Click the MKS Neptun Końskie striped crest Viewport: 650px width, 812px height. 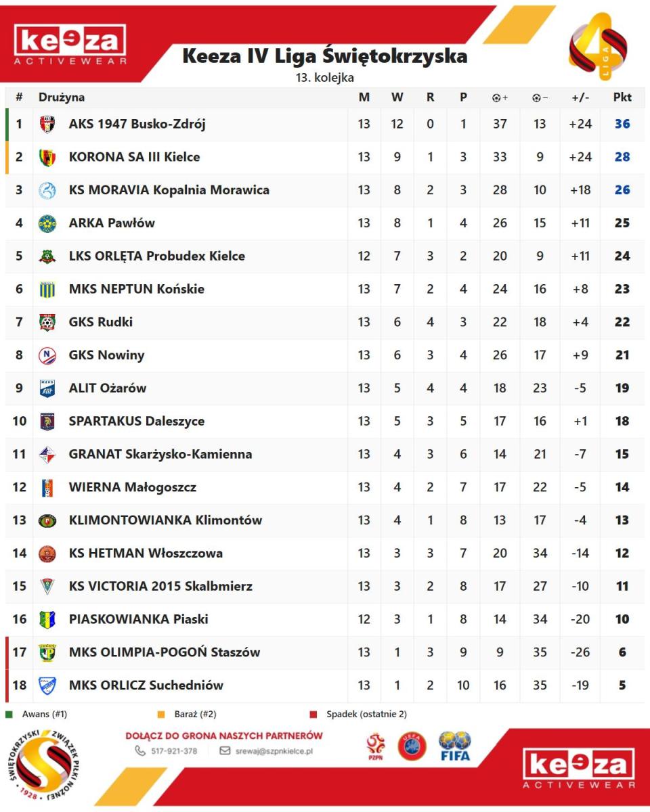47,290
